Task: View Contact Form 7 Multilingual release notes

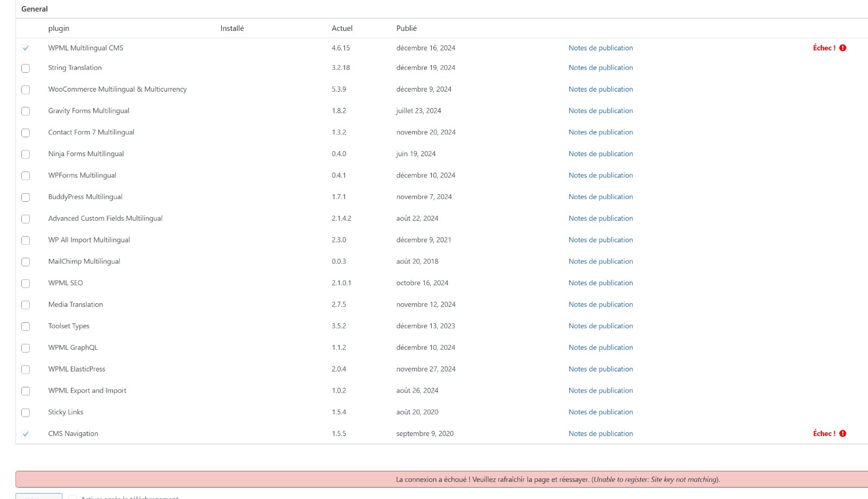Action: [x=601, y=132]
